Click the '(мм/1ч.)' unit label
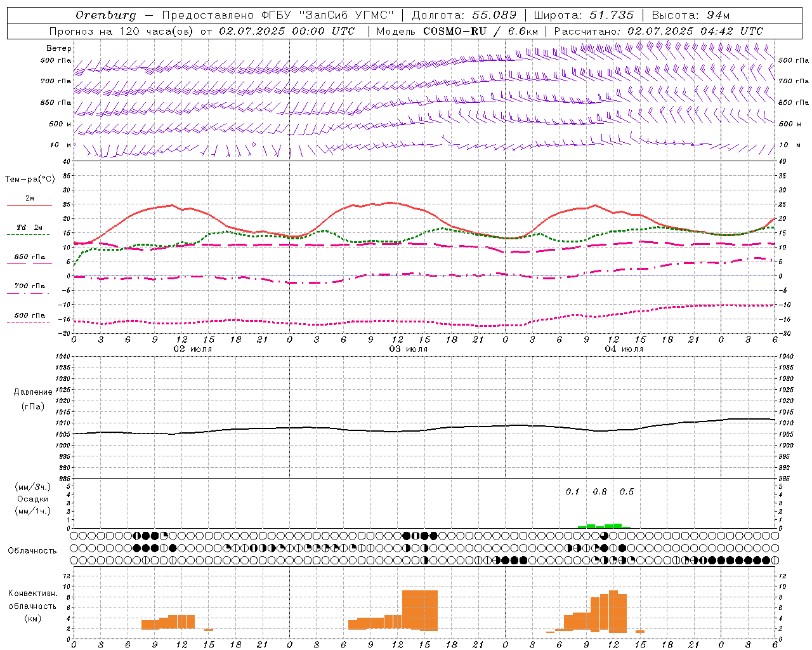 (33, 511)
